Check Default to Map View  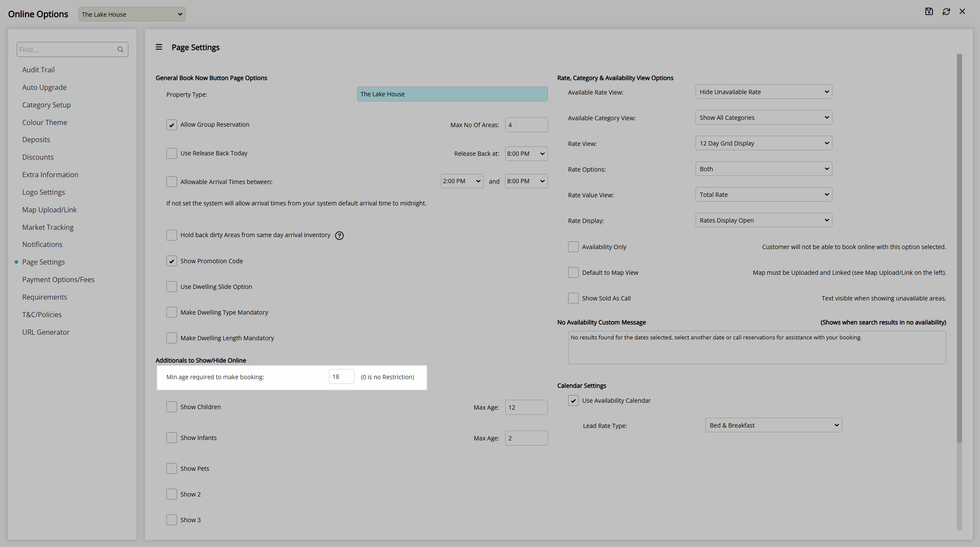573,273
